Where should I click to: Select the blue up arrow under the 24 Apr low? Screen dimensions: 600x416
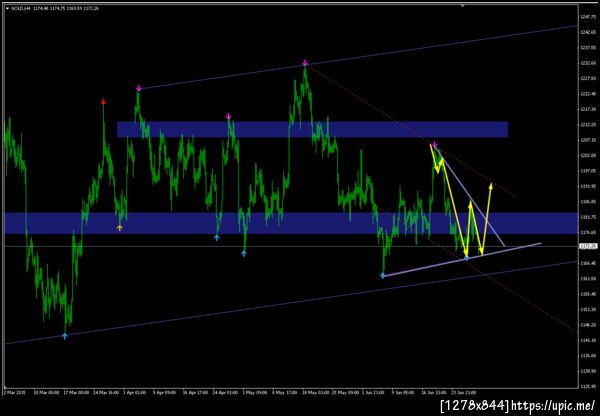217,237
